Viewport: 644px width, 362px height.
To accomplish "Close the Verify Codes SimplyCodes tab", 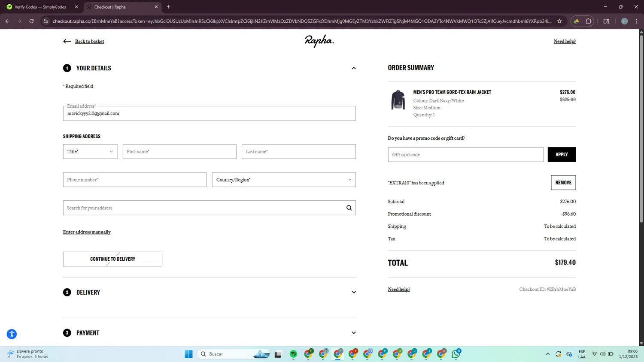I will (76, 7).
